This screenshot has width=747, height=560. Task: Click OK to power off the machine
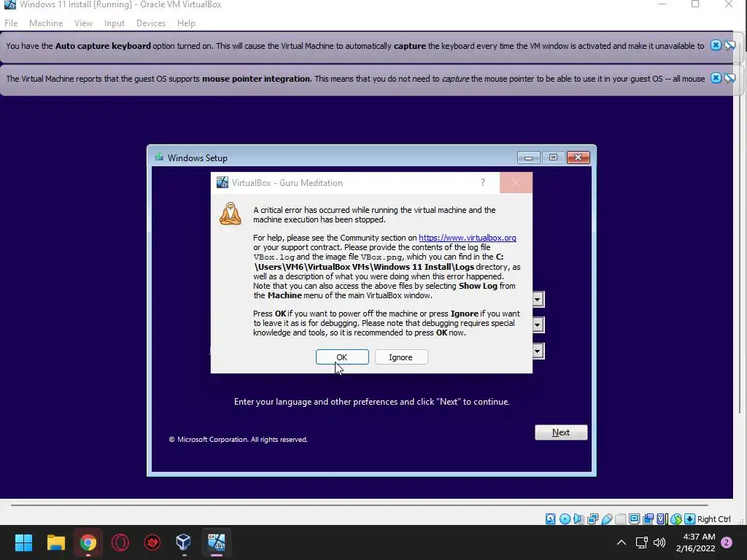342,357
